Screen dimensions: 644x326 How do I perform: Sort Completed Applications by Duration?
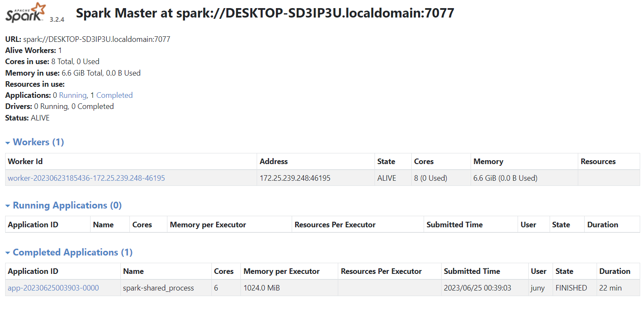615,271
